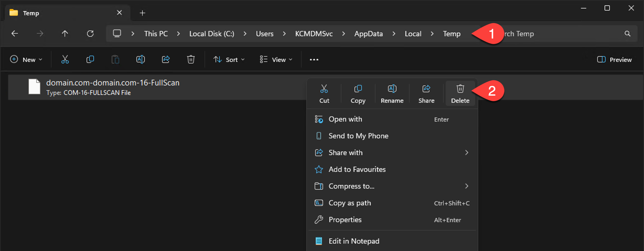Screen dimensions: 644x251
Task: Choose Share in the context menu
Action: pos(426,94)
